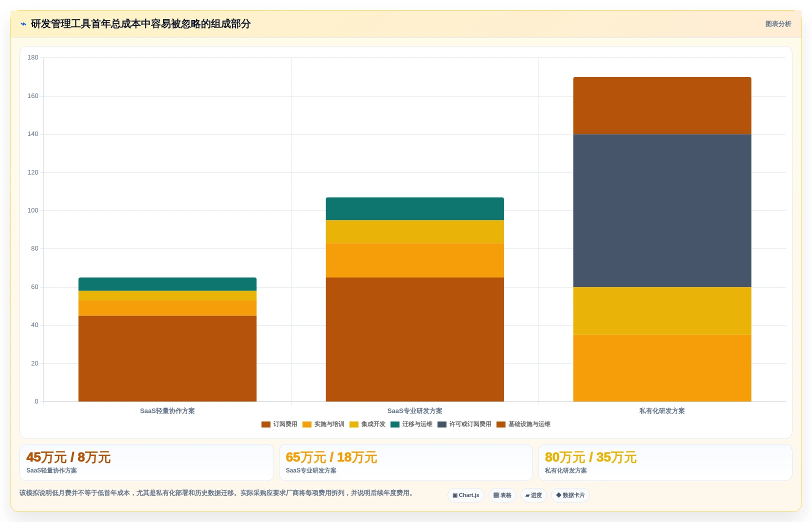Click the 数据卡片 tag chip

tap(570, 495)
